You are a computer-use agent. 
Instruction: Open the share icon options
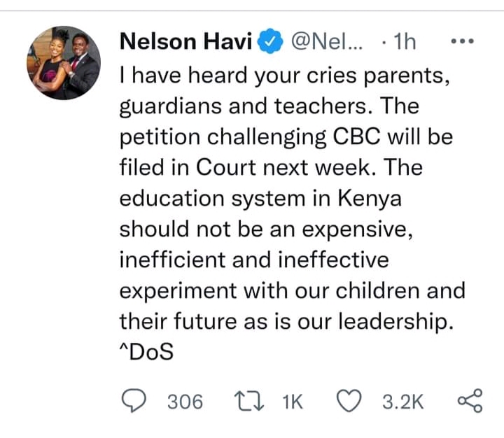[470, 400]
